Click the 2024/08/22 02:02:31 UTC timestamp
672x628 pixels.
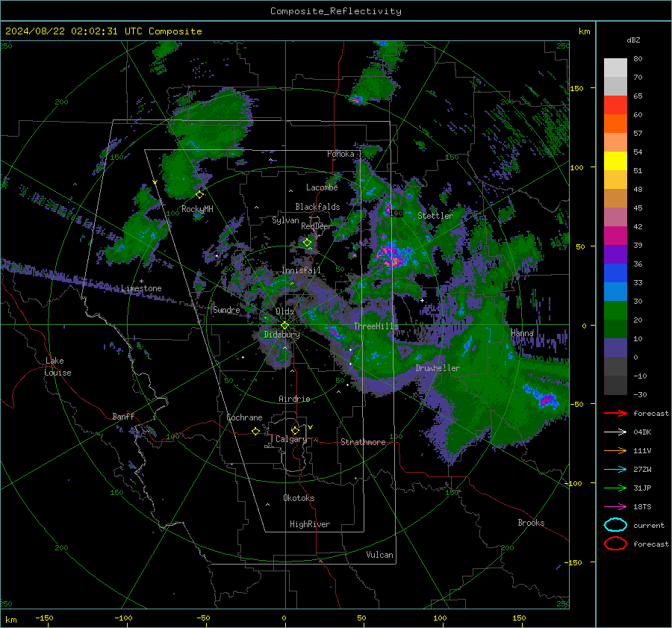[103, 31]
